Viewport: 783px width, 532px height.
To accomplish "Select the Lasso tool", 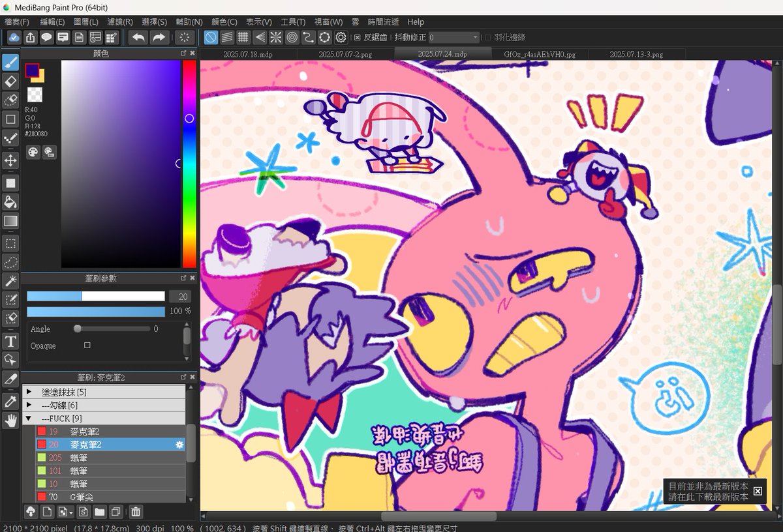I will click(10, 262).
